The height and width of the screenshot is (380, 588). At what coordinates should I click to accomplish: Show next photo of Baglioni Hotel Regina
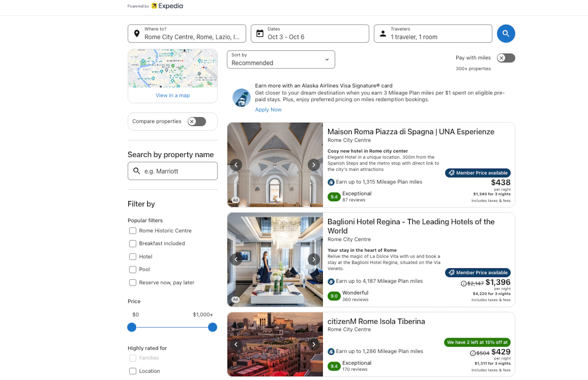coord(313,259)
